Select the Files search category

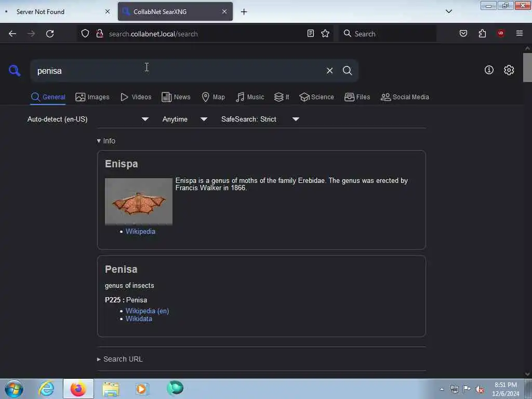(357, 97)
